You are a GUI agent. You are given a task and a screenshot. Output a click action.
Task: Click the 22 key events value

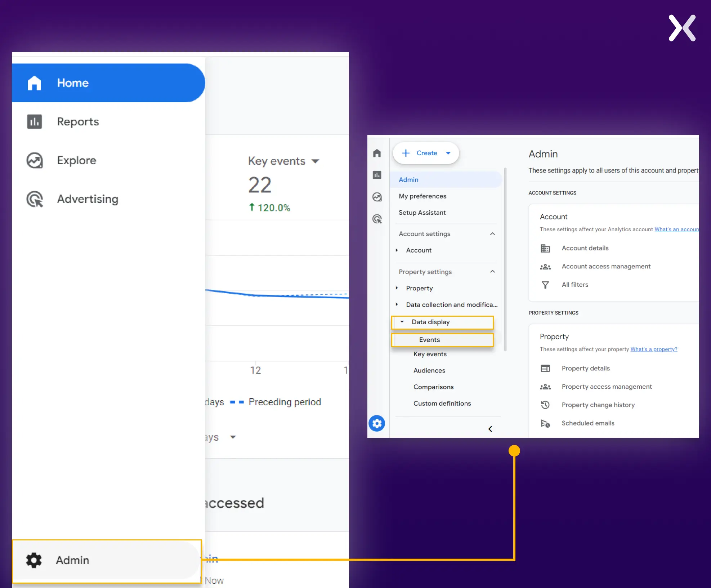point(260,185)
